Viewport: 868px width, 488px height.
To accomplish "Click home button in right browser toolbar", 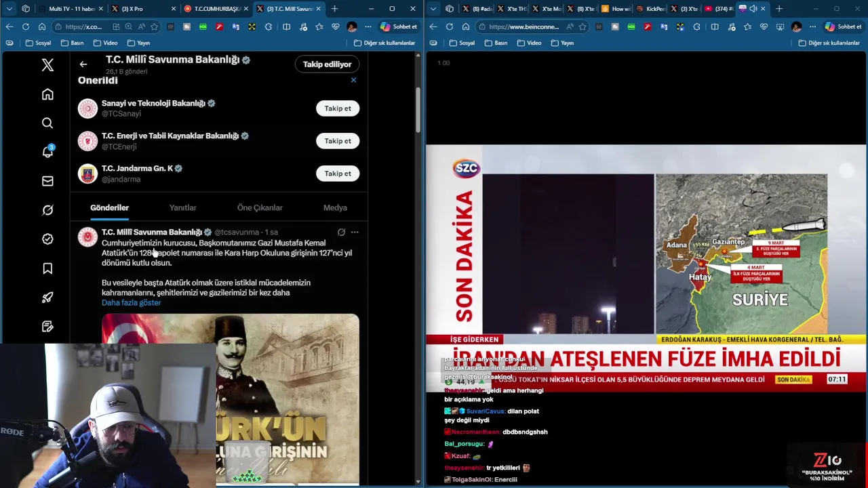I will 466,26.
